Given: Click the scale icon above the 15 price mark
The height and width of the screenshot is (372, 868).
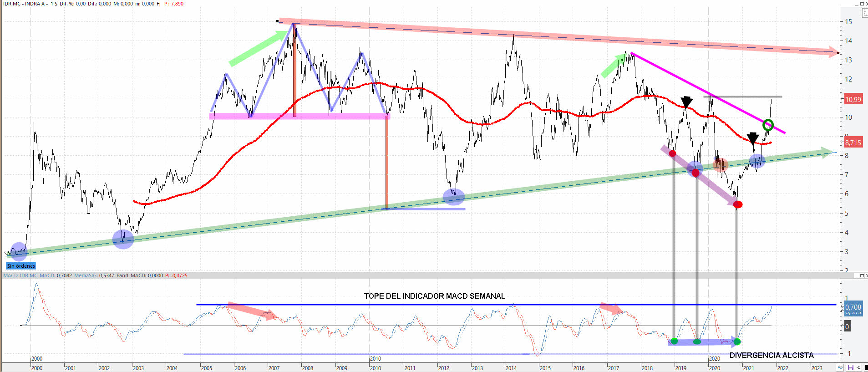Looking at the screenshot, I should [865, 13].
